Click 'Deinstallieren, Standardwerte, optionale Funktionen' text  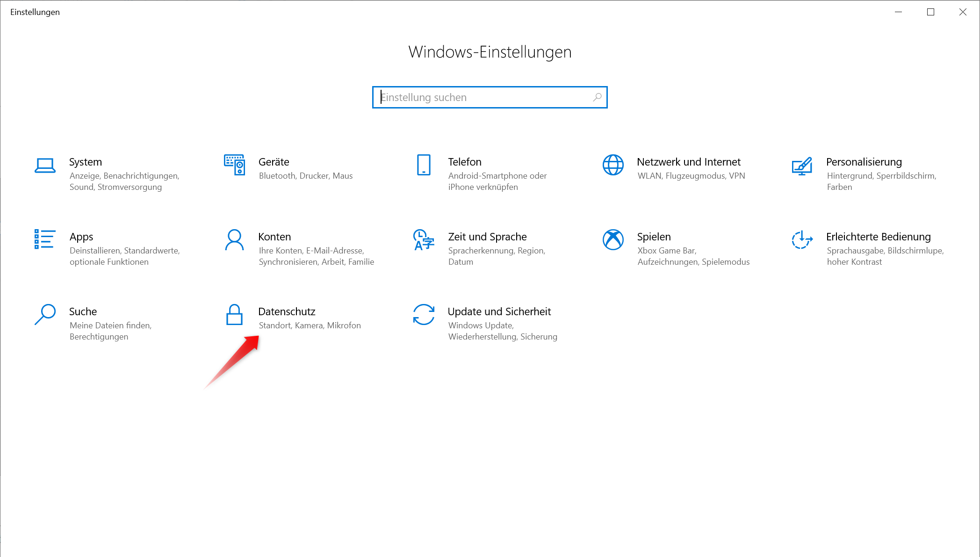[x=125, y=256]
